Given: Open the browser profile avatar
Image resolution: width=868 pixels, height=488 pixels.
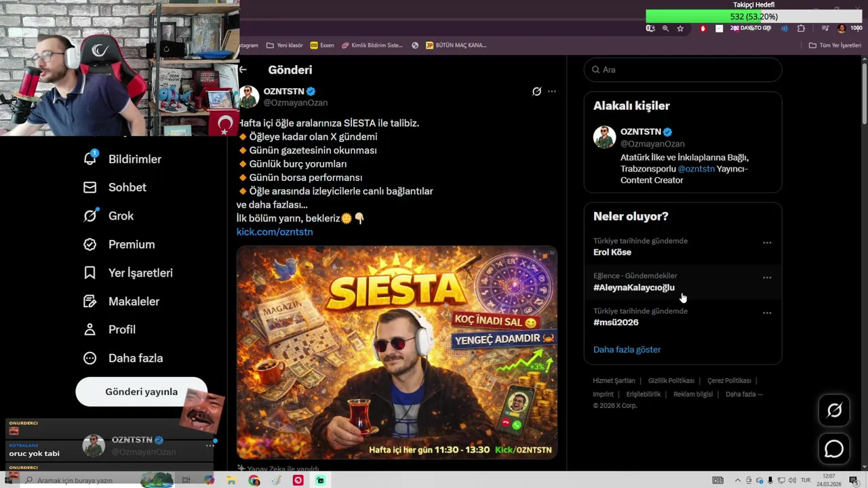Looking at the screenshot, I should tap(842, 28).
